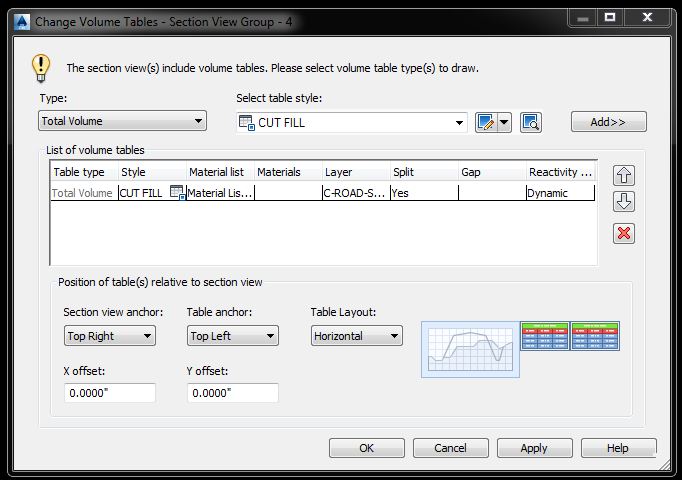The image size is (682, 480).
Task: Click the Help button
Action: tap(618, 448)
